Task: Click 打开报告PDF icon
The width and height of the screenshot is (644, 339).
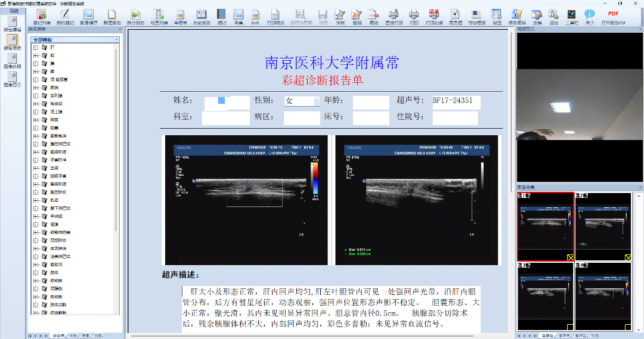Action: tap(613, 17)
